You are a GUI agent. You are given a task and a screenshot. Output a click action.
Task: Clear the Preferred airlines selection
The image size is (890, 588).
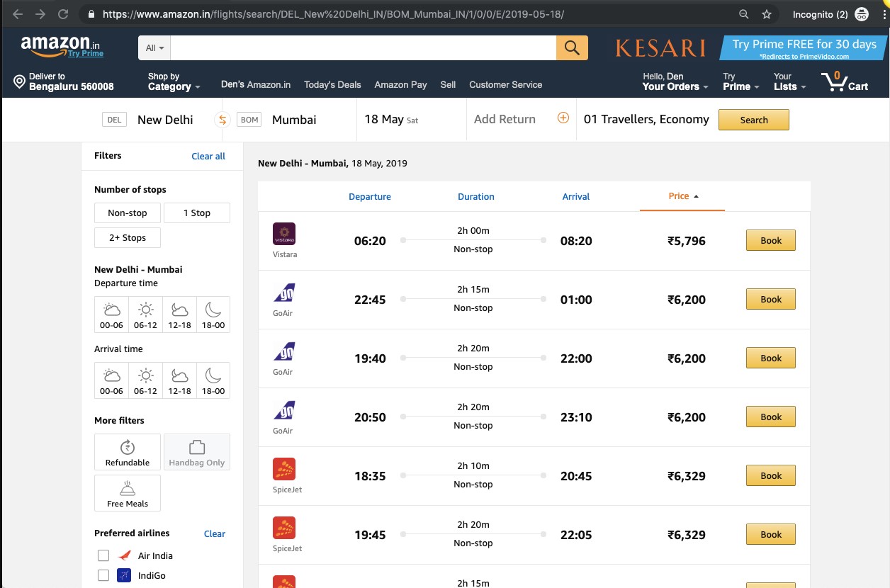(215, 533)
